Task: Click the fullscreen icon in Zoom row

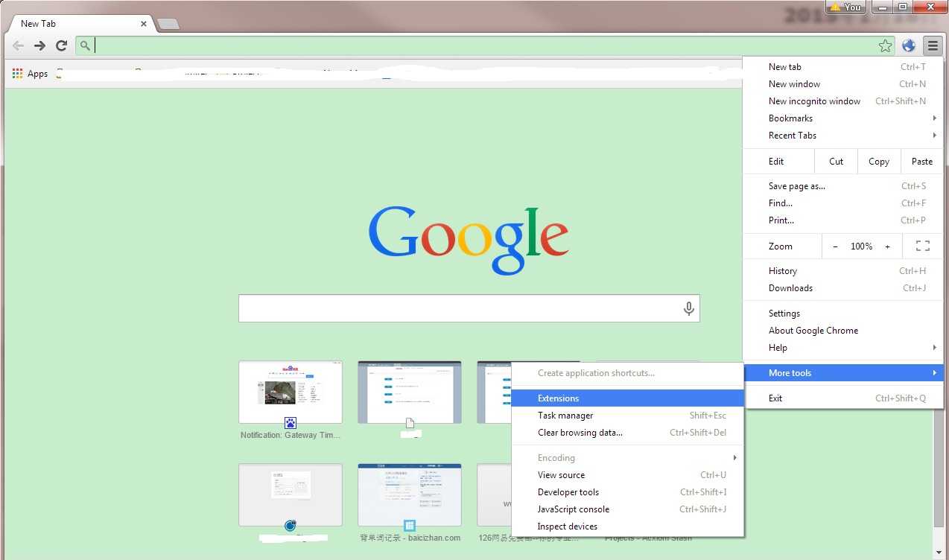Action: tap(923, 246)
